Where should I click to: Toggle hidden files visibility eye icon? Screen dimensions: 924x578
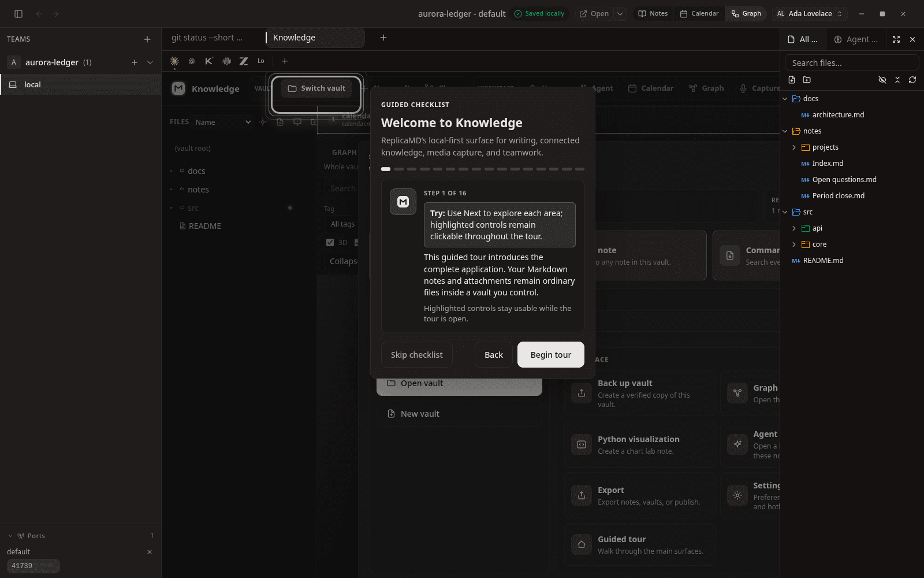coord(882,80)
